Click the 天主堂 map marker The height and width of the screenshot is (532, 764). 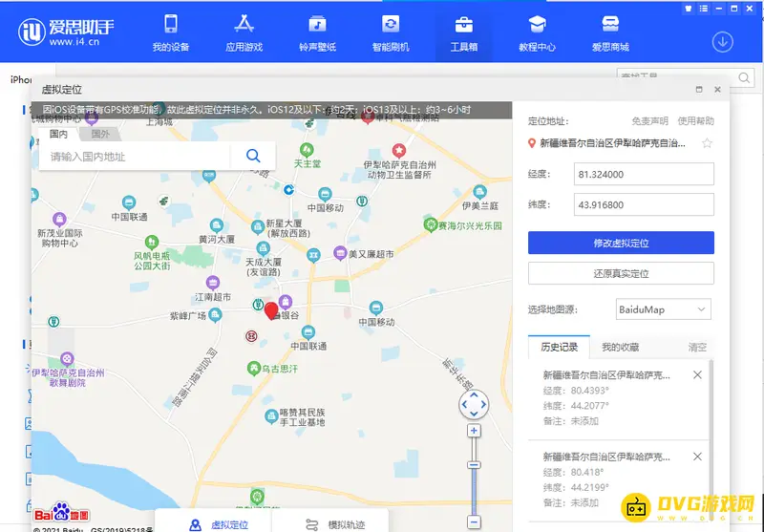307,150
